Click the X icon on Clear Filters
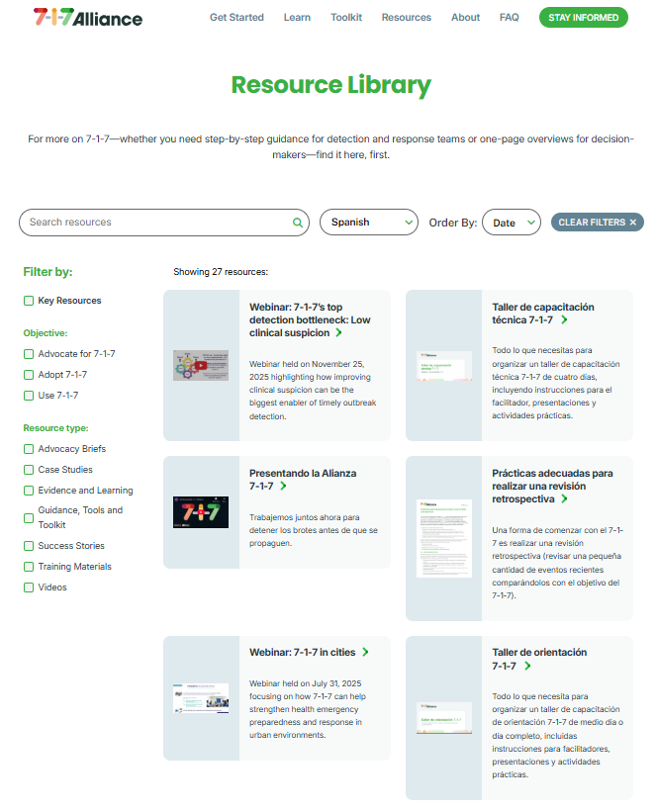This screenshot has height=812, width=656. click(633, 223)
